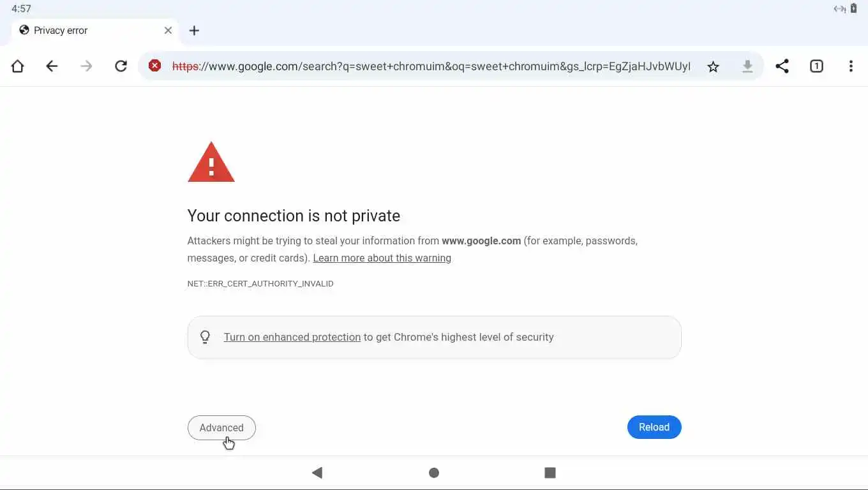Click the forward navigation arrow
Viewport: 868px width, 490px height.
86,66
